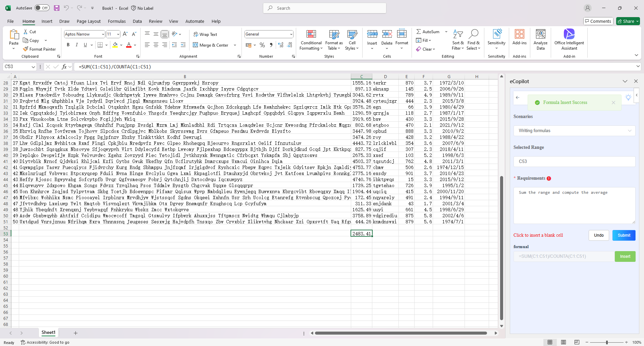
Task: Switch to the Page Layout tab
Action: [x=89, y=21]
